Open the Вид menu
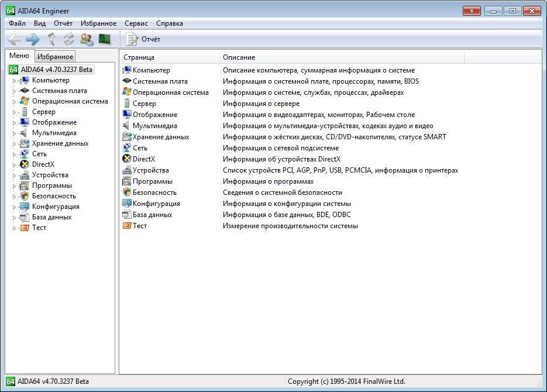547x392 pixels. tap(40, 23)
